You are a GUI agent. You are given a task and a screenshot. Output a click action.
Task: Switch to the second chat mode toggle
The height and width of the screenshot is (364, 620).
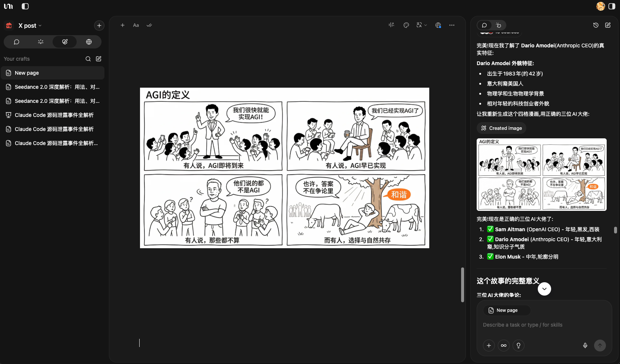pyautogui.click(x=499, y=25)
